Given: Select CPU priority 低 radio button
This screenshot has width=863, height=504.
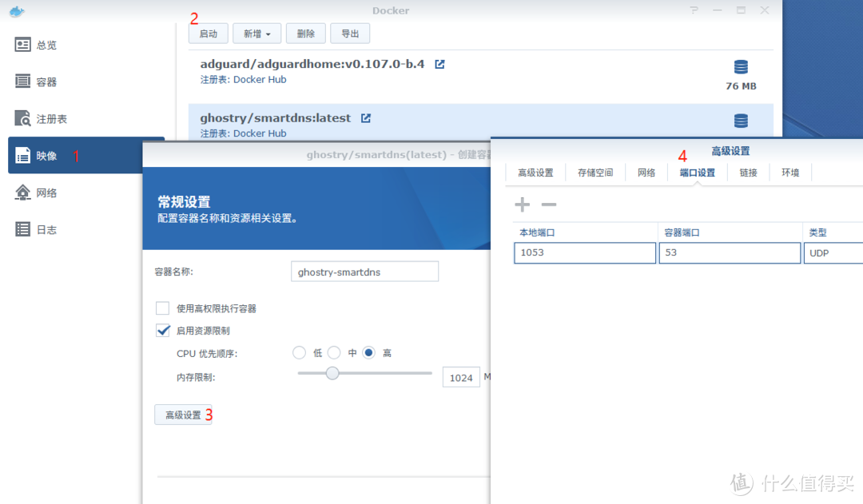Looking at the screenshot, I should pos(299,353).
